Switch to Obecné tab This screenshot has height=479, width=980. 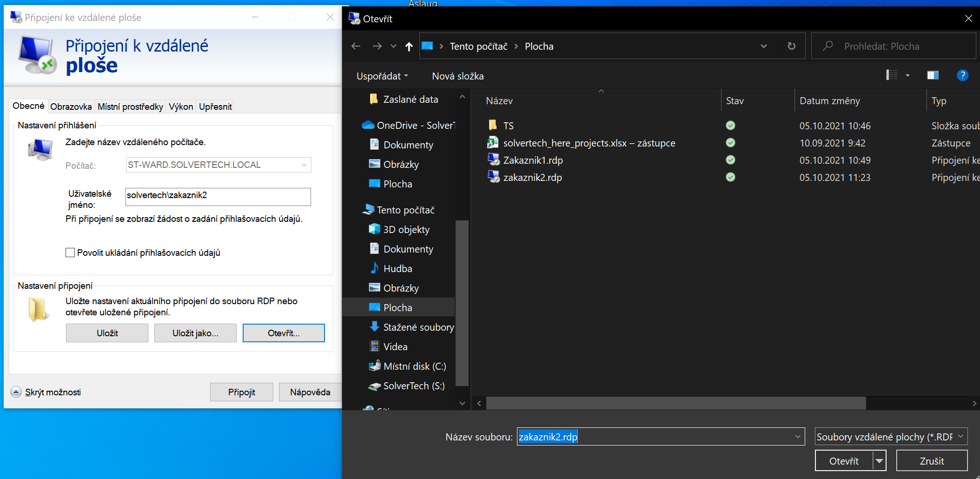[29, 106]
